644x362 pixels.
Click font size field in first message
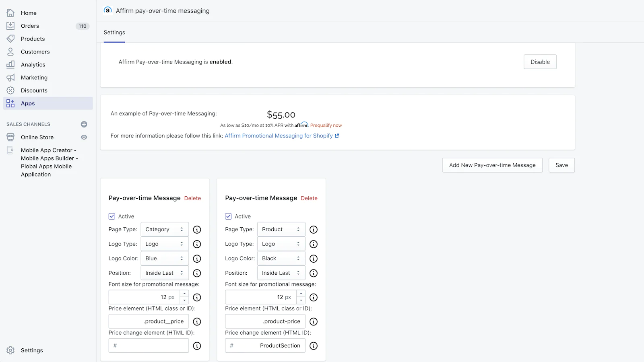coord(144,297)
